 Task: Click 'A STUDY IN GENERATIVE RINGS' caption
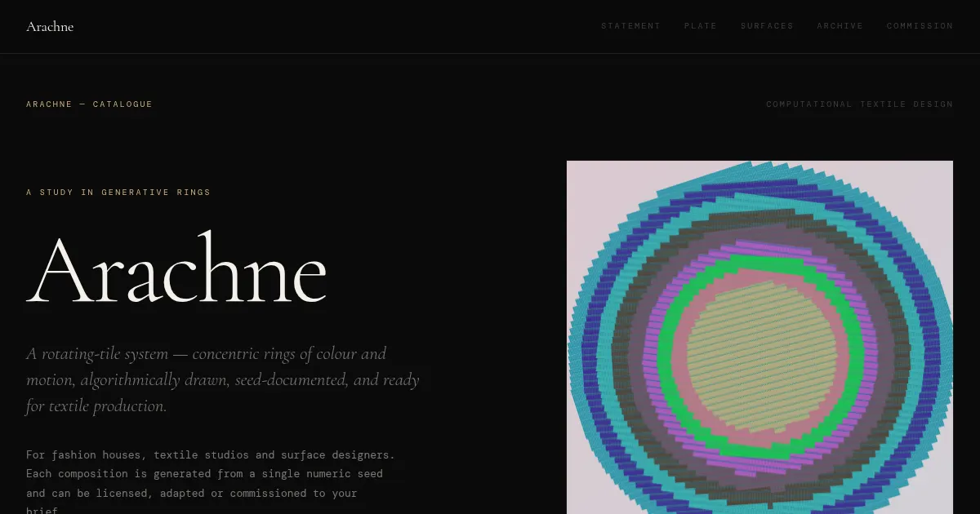118,193
